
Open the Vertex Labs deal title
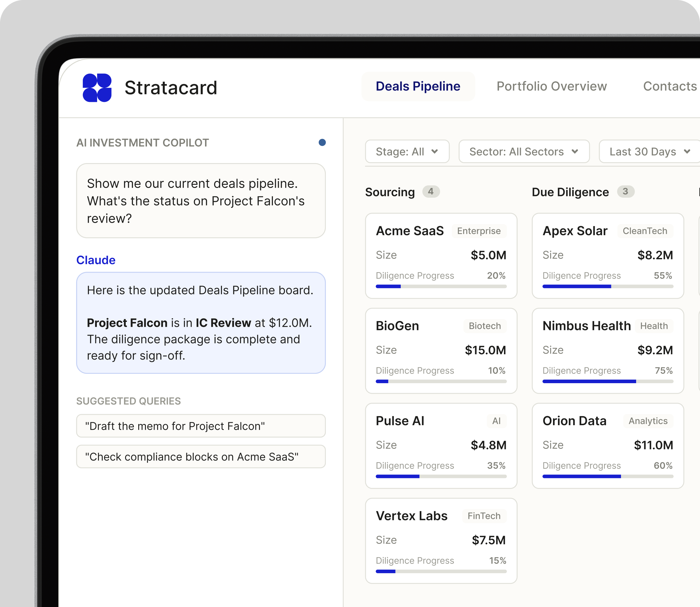point(412,516)
